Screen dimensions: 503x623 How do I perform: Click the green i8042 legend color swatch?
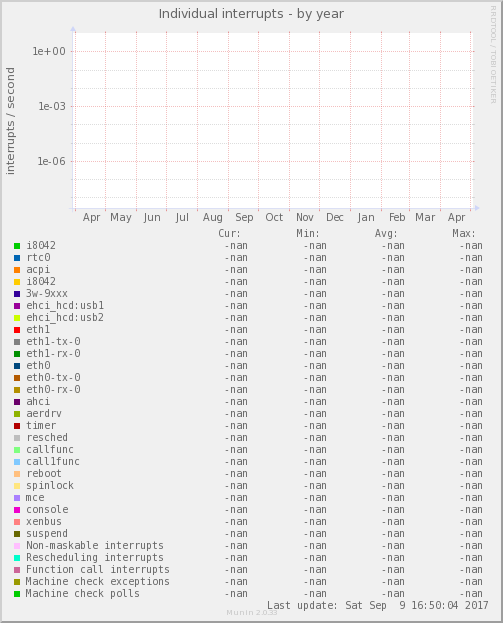coord(17,246)
